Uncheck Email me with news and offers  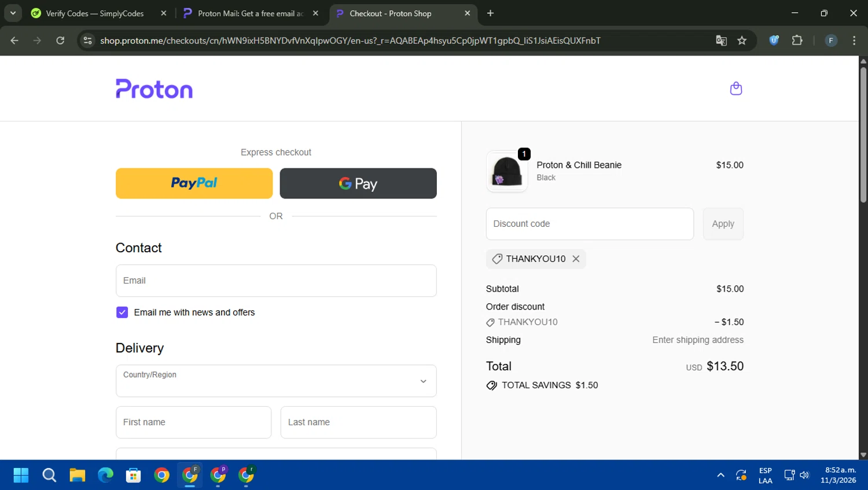pos(122,312)
